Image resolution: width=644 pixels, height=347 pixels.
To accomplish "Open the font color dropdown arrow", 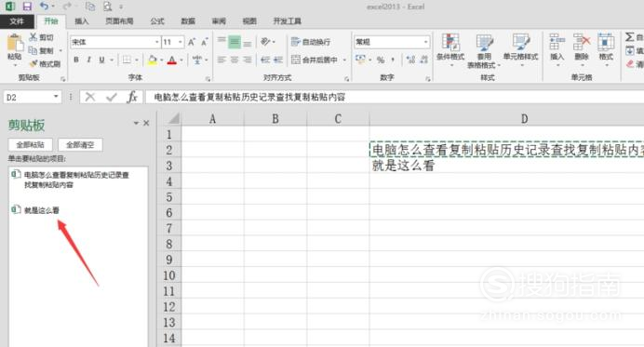I will point(181,60).
